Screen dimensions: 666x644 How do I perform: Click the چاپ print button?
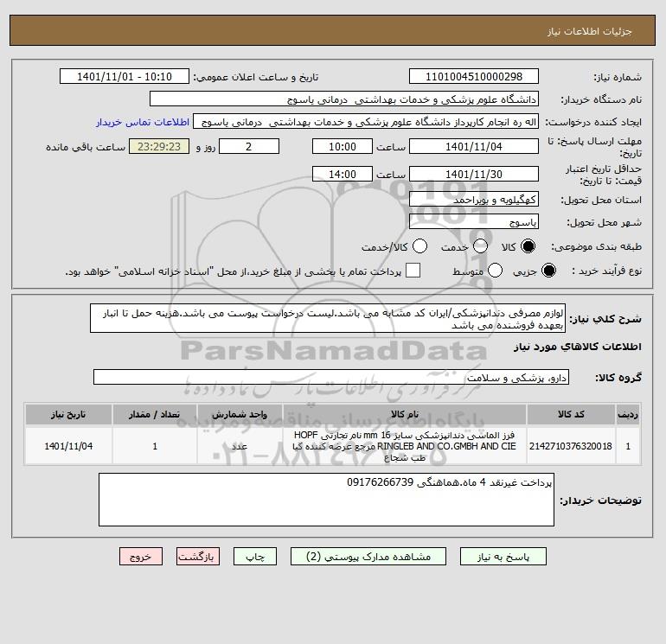(x=255, y=557)
